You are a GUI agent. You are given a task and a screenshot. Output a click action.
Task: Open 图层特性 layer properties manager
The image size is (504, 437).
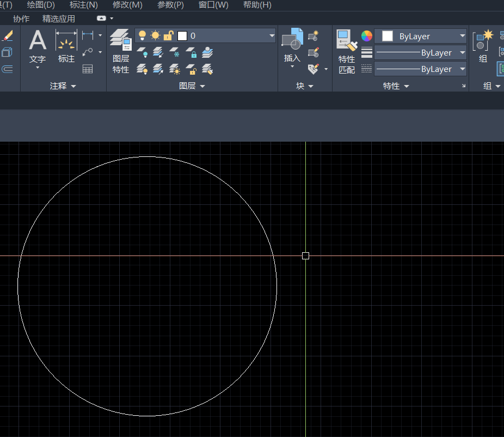click(121, 51)
